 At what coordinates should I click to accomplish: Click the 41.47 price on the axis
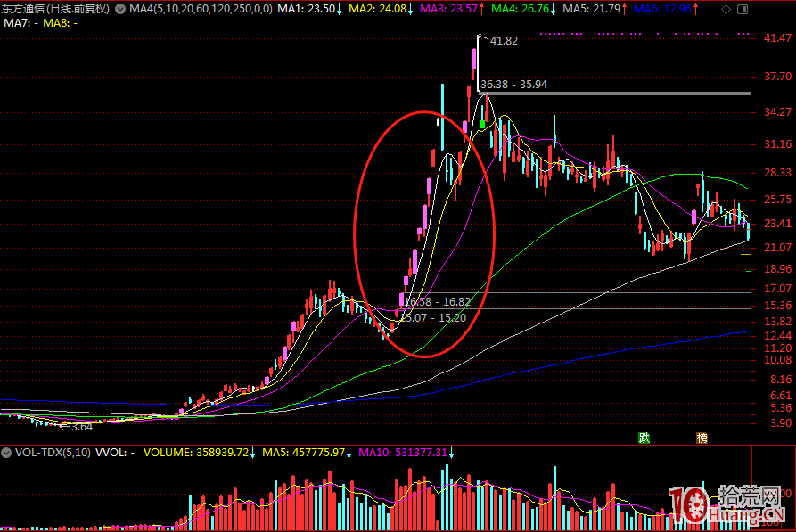[x=777, y=38]
